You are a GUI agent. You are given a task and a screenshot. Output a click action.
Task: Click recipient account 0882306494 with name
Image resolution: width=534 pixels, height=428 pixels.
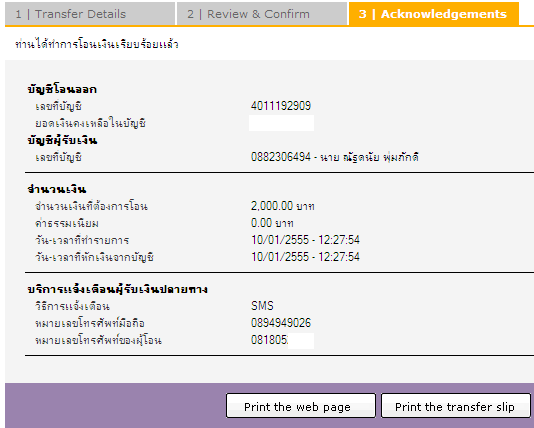pyautogui.click(x=335, y=157)
